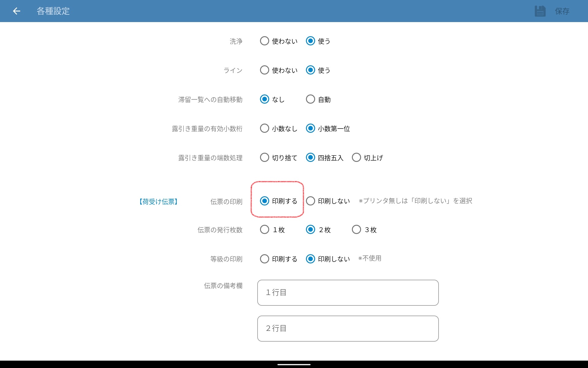
Task: Tap the Android navigation bar handle
Action: [294, 365]
